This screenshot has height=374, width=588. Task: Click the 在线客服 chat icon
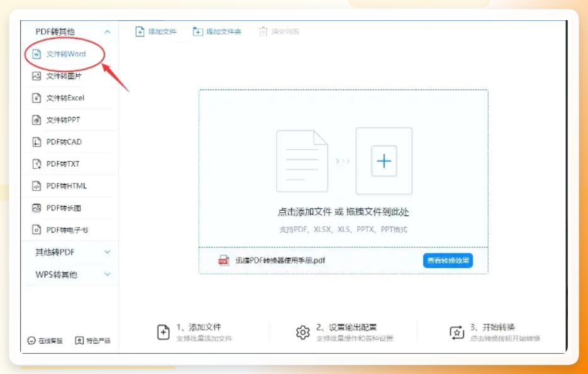click(31, 341)
